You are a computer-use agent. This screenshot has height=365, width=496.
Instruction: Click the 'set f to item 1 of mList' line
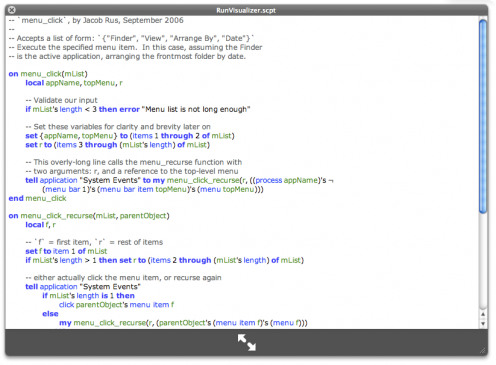click(66, 251)
